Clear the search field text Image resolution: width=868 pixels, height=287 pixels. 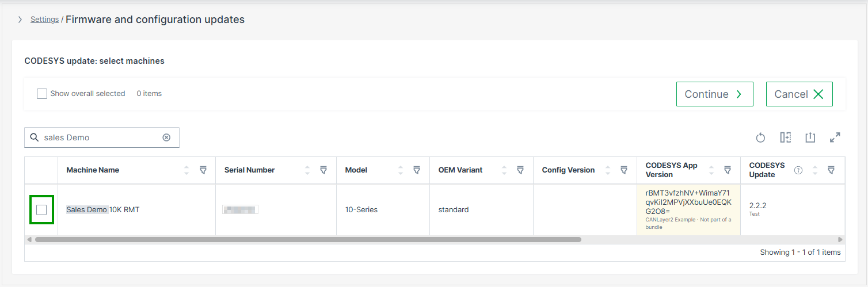(x=166, y=137)
